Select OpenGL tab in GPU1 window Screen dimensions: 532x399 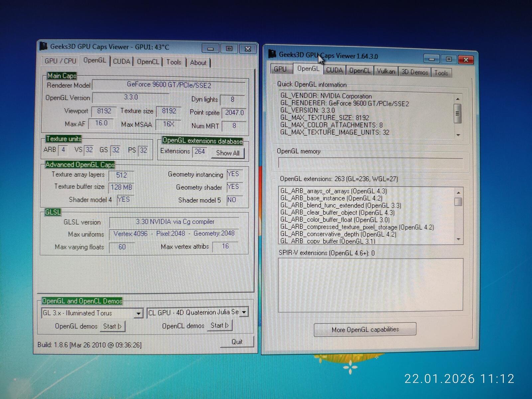pyautogui.click(x=95, y=60)
